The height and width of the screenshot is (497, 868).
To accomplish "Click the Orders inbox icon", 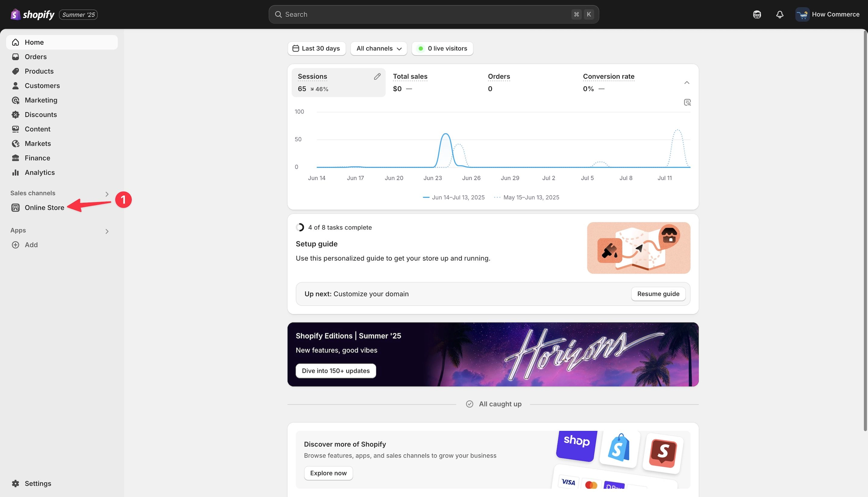I will [15, 57].
